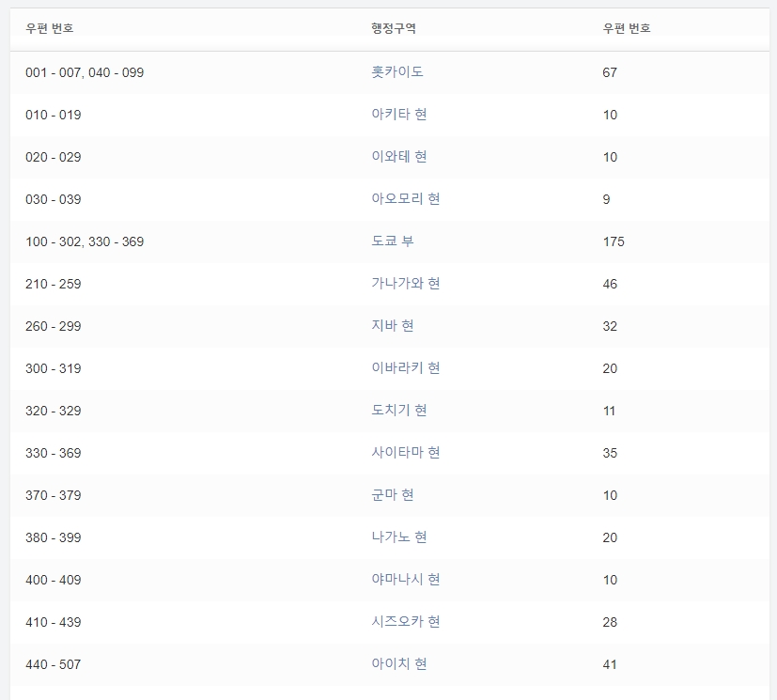Open the 사이타마 현 link
This screenshot has width=777, height=700.
406,453
